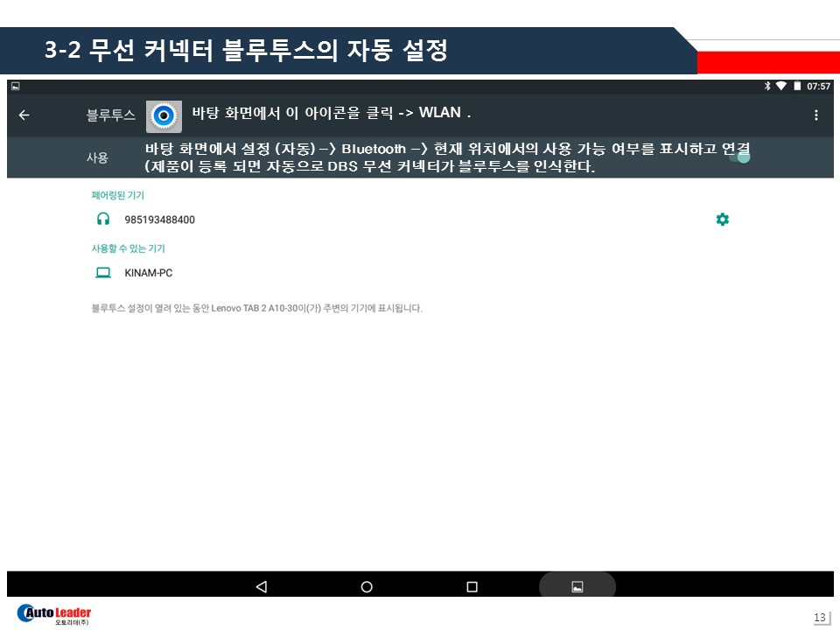Screen dimensions: 840x630
Task: Select available device KINAM-PC
Action: (149, 273)
